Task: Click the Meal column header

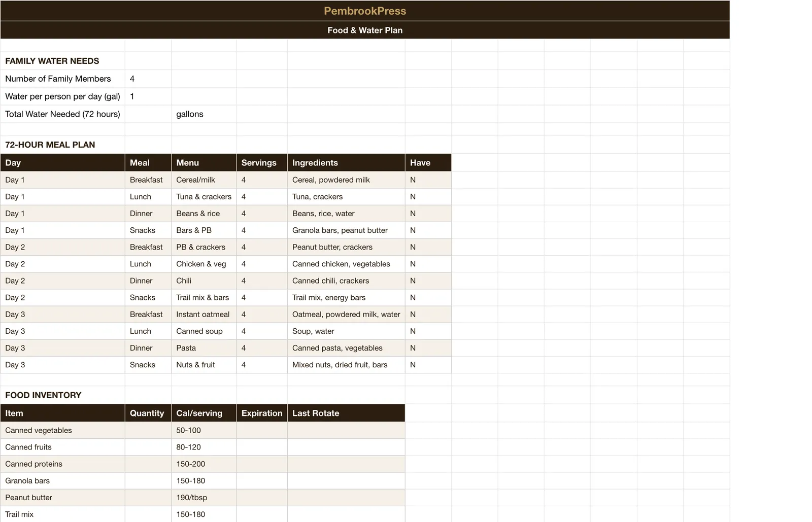Action: tap(148, 163)
